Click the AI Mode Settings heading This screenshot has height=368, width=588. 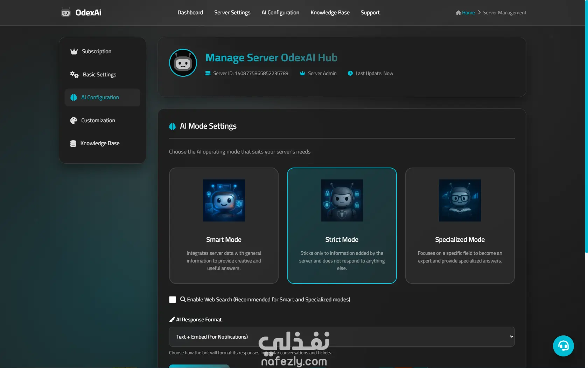[208, 126]
